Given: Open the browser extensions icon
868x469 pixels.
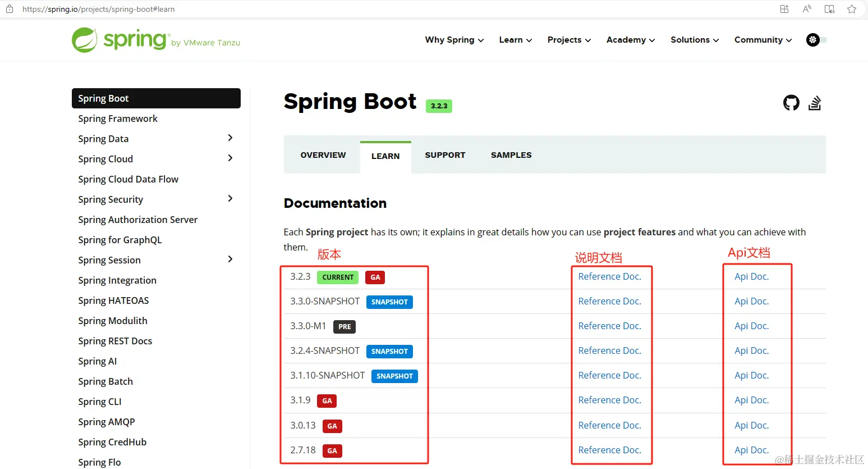Looking at the screenshot, I should point(784,9).
